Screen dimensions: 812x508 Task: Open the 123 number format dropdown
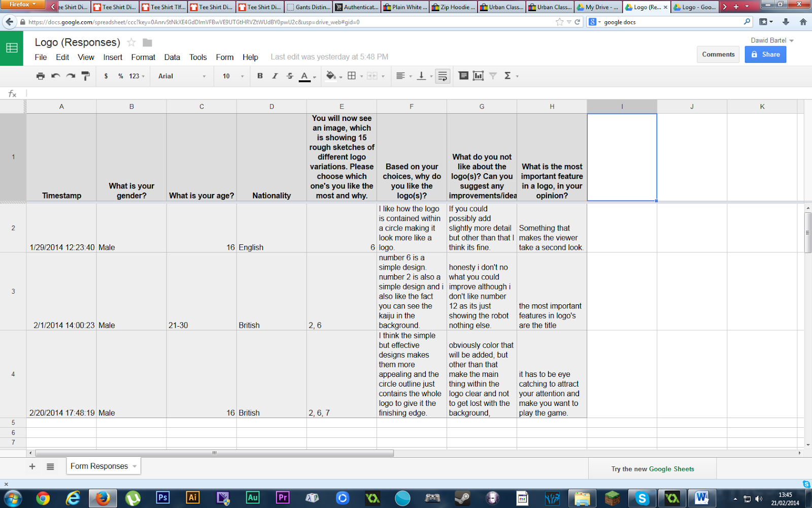(x=137, y=76)
